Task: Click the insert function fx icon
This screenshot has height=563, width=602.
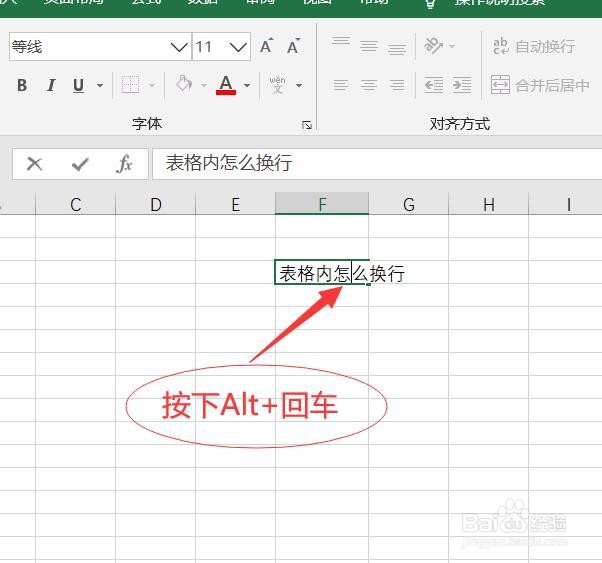Action: click(x=124, y=164)
